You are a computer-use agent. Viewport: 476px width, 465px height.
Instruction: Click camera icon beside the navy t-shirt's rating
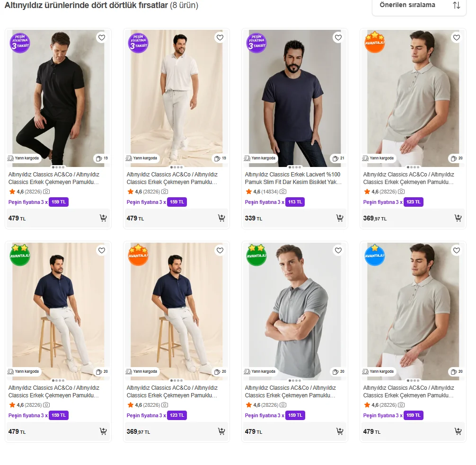(x=283, y=192)
